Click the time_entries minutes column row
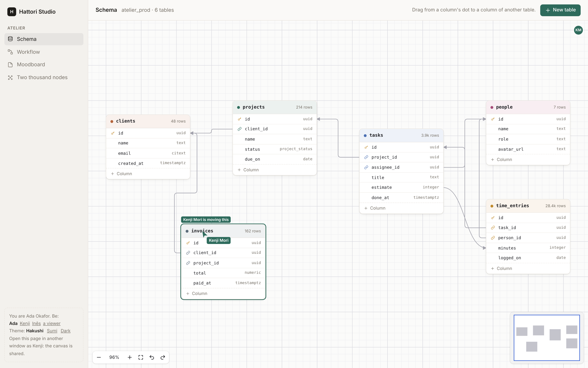This screenshot has width=588, height=368. (x=528, y=248)
